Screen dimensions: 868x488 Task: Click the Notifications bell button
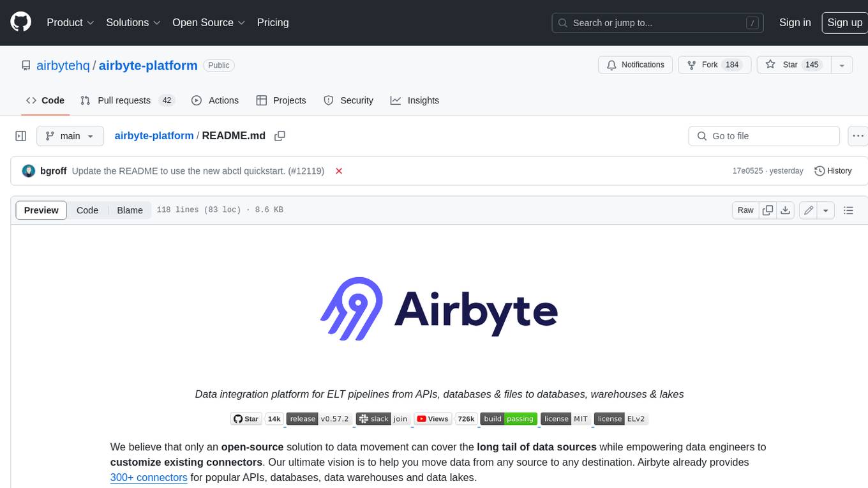[x=635, y=65]
